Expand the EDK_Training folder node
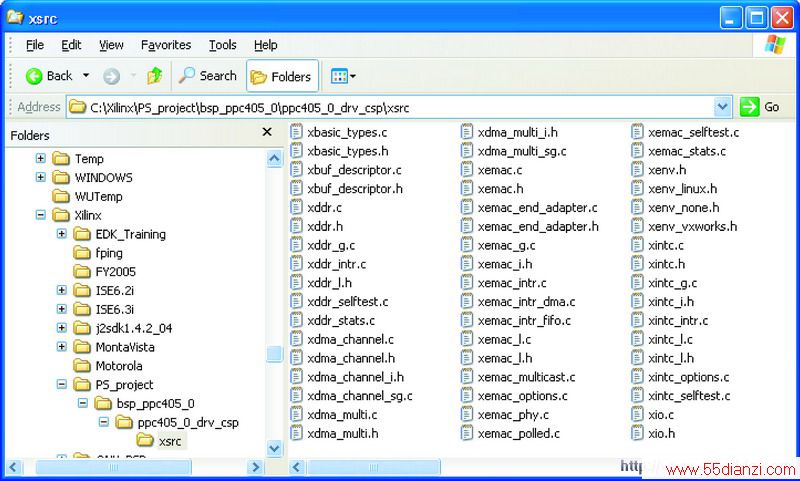The image size is (800, 481). point(61,234)
